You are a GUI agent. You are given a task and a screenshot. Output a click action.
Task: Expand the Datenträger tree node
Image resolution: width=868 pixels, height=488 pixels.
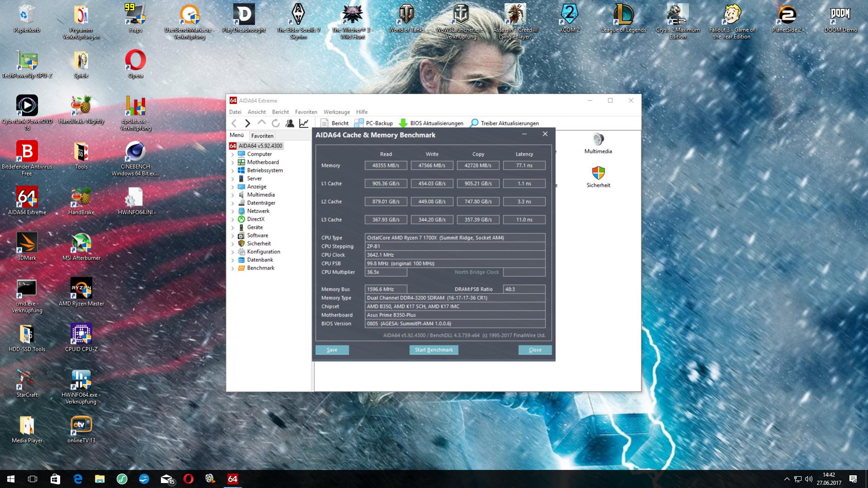233,203
